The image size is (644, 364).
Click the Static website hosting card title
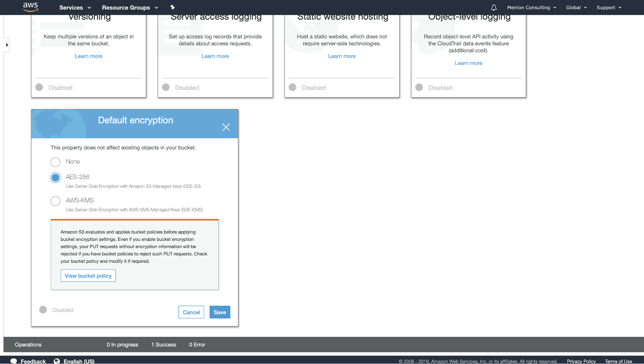point(342,17)
